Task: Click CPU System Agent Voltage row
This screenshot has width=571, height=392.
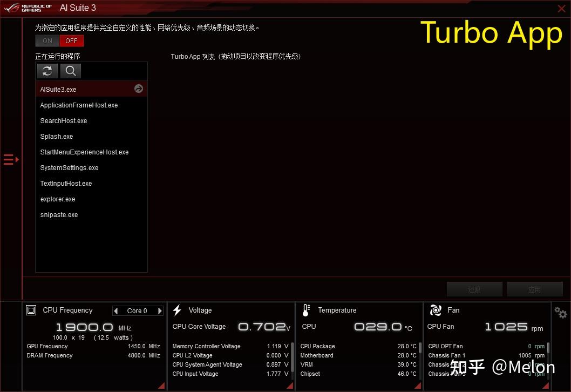Action: [230, 364]
